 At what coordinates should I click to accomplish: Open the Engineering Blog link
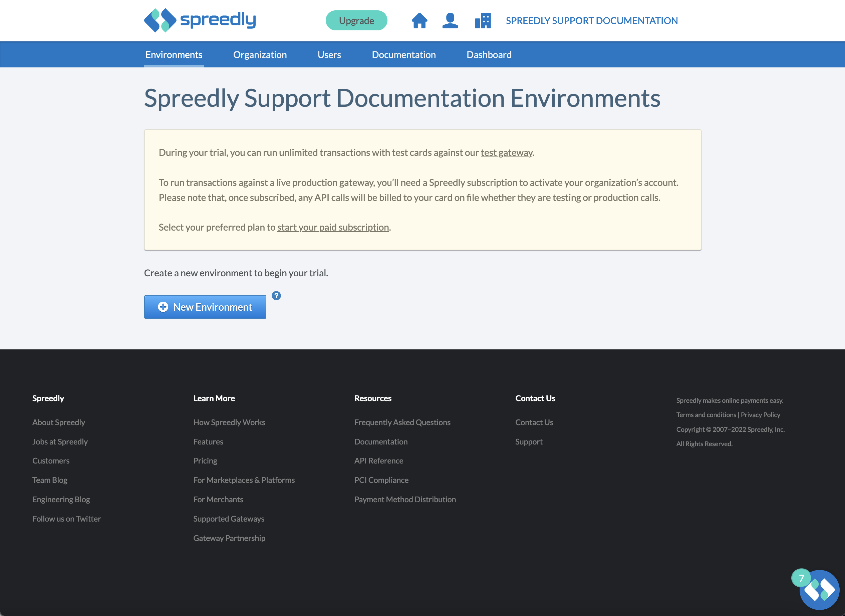tap(61, 499)
